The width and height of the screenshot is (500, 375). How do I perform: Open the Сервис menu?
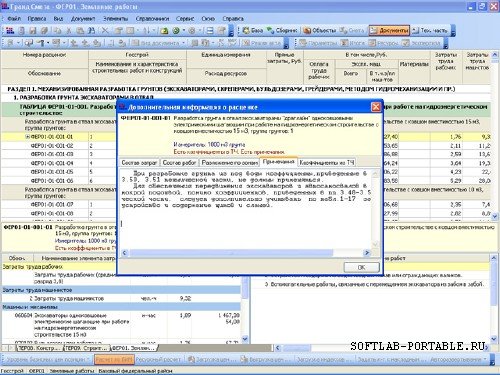(185, 19)
